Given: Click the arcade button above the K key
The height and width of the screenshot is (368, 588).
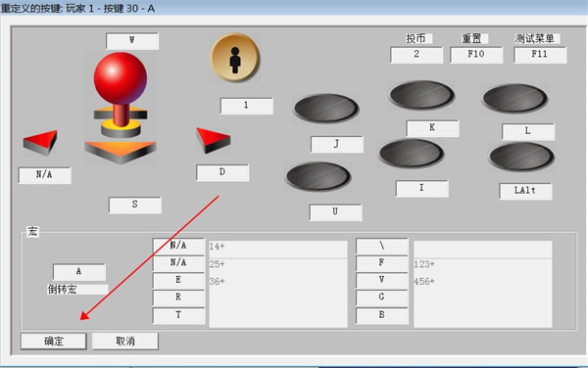Looking at the screenshot, I should tap(421, 95).
